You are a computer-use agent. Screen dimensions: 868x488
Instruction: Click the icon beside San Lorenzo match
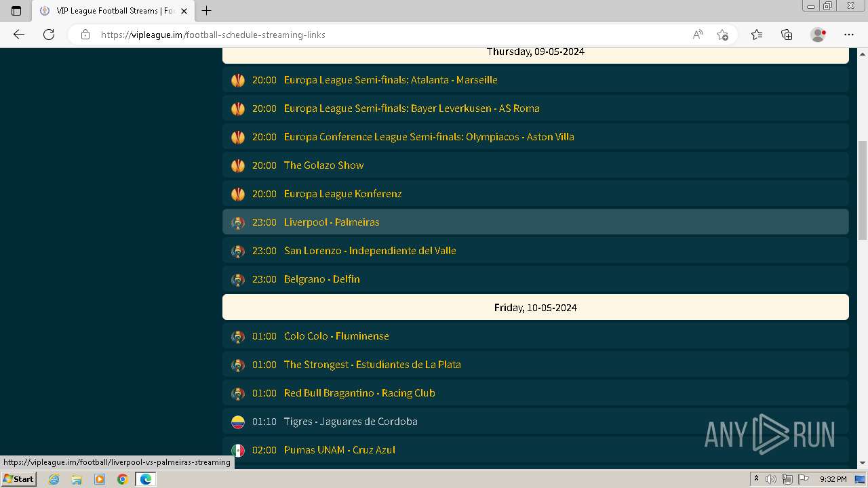[238, 251]
